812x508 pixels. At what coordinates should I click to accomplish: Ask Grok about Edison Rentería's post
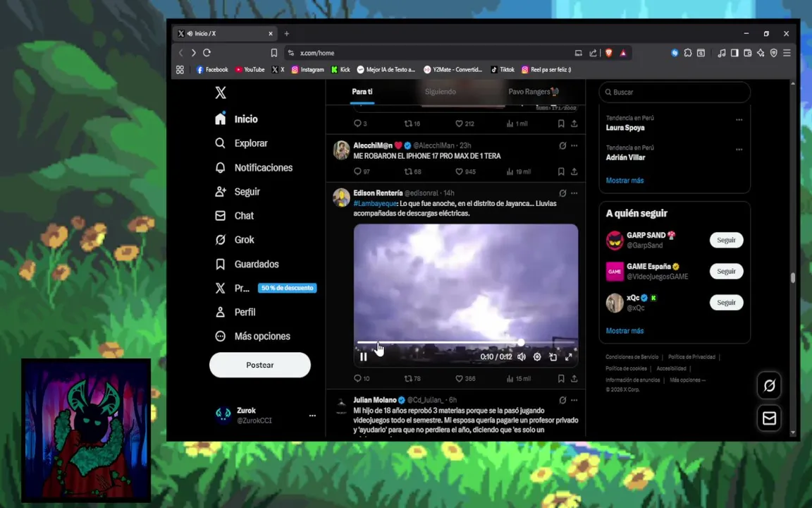point(562,193)
